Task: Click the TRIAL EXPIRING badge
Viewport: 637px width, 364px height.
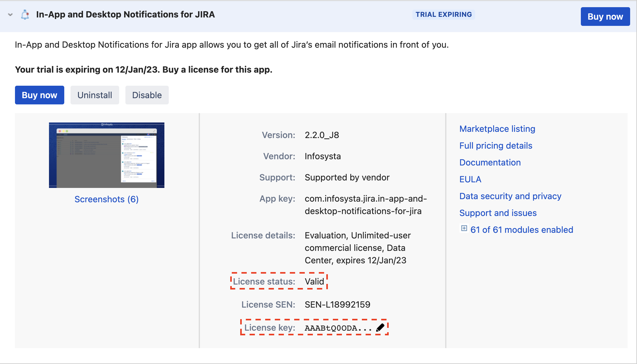Action: pyautogui.click(x=443, y=15)
